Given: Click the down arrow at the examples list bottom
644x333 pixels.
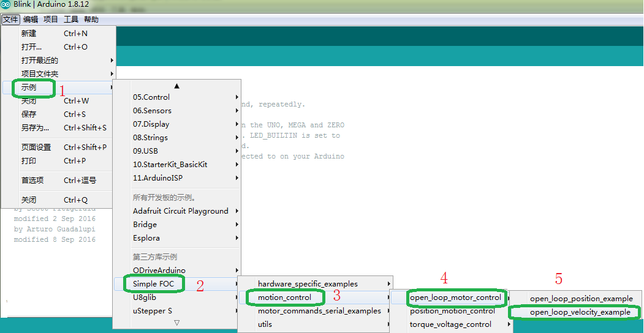Looking at the screenshot, I should (x=176, y=323).
